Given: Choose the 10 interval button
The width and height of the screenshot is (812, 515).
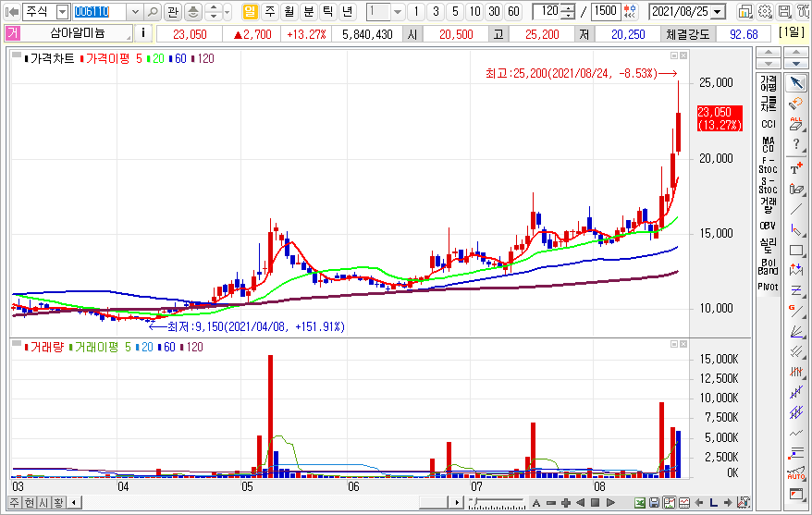Looking at the screenshot, I should 474,11.
